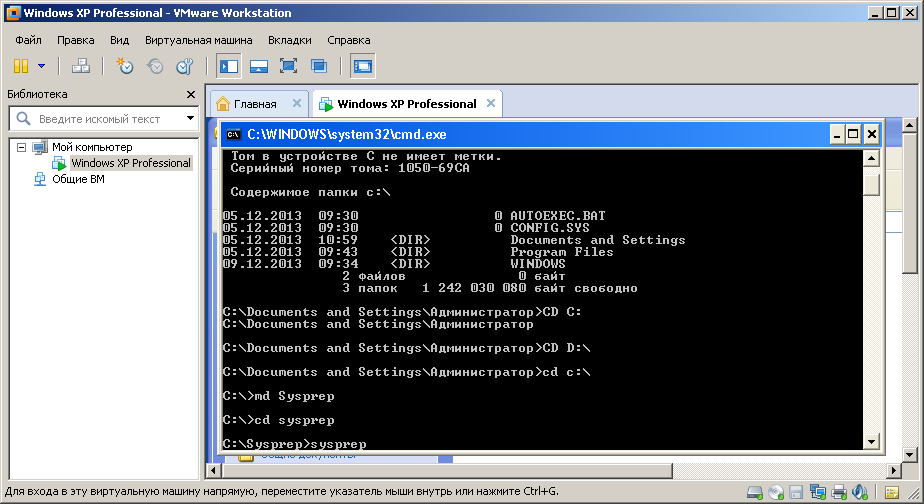Click the CD/DVD drive status icon

(x=776, y=492)
